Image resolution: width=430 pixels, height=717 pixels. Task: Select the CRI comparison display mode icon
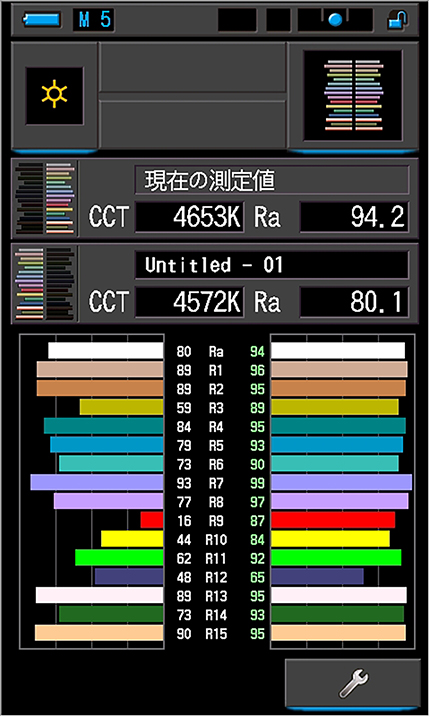pyautogui.click(x=353, y=96)
